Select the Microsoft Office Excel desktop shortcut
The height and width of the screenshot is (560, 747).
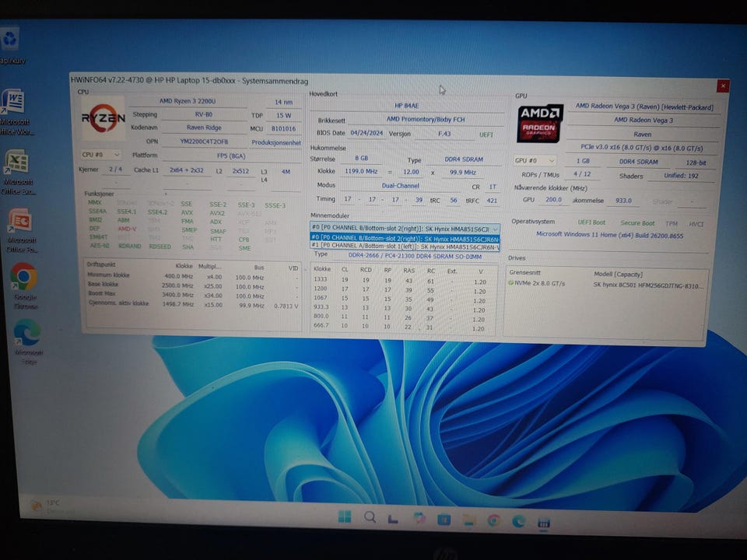[17, 163]
